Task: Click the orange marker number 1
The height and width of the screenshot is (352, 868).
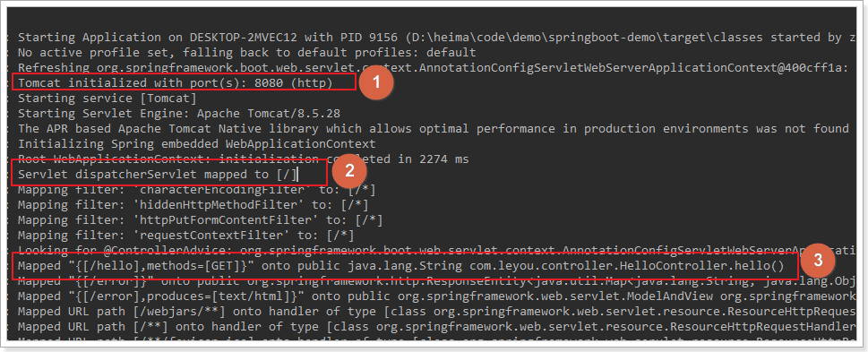Action: (376, 82)
